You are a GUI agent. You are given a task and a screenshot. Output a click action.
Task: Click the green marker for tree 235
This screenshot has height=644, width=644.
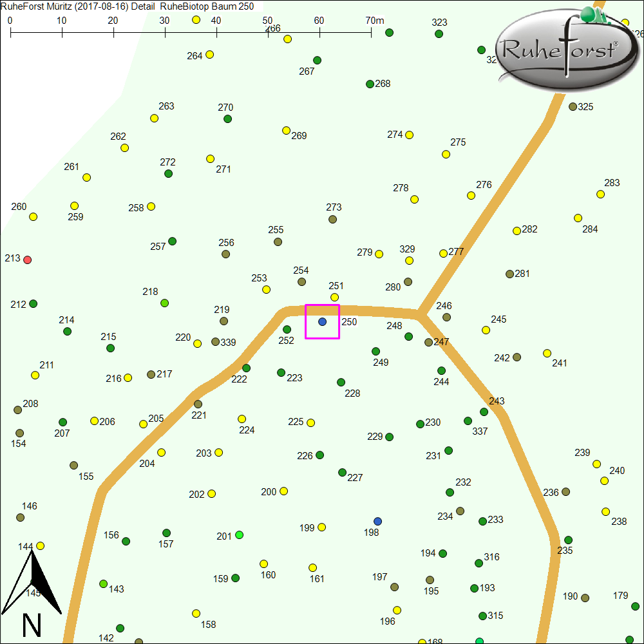(568, 540)
